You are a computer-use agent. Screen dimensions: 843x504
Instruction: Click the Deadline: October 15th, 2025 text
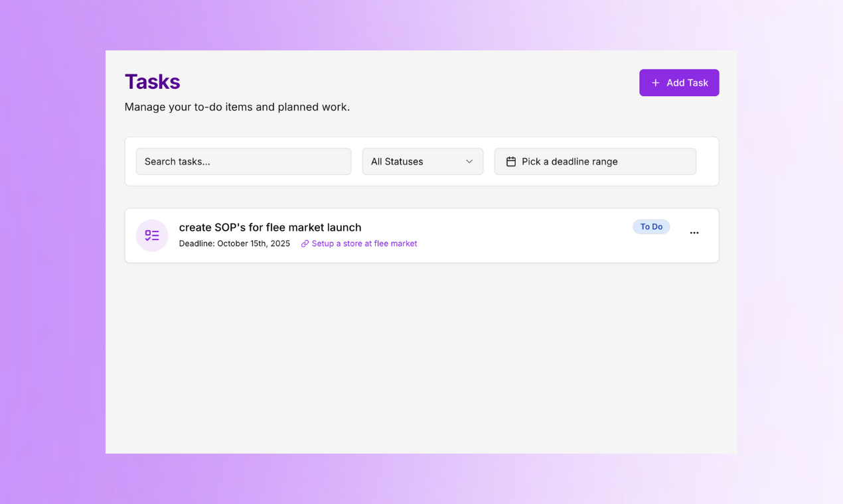tap(234, 244)
